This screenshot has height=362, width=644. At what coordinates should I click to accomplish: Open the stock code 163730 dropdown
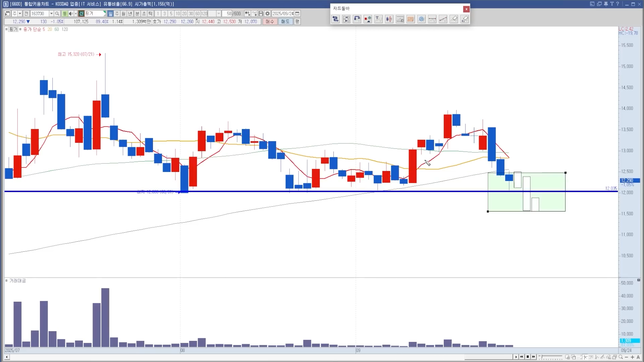[51, 14]
